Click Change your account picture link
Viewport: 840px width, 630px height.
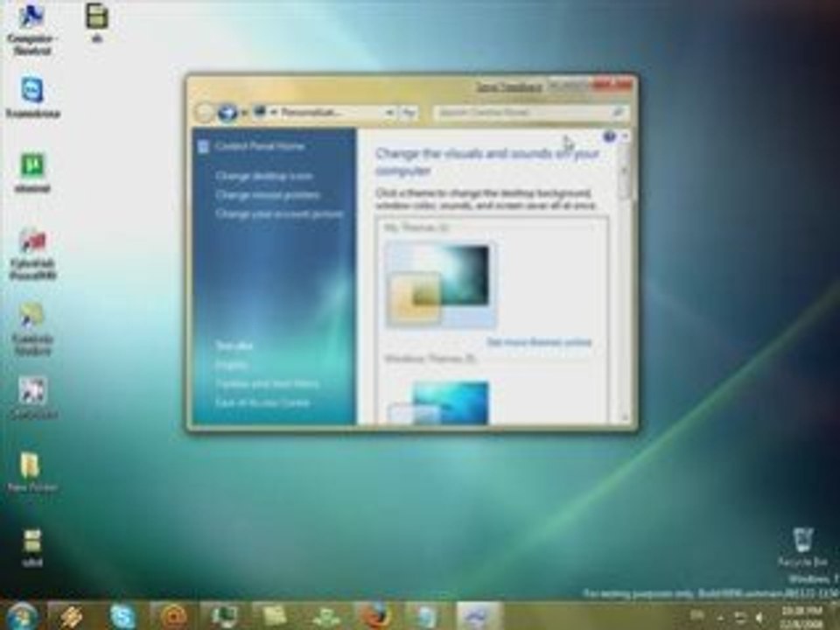tap(279, 213)
